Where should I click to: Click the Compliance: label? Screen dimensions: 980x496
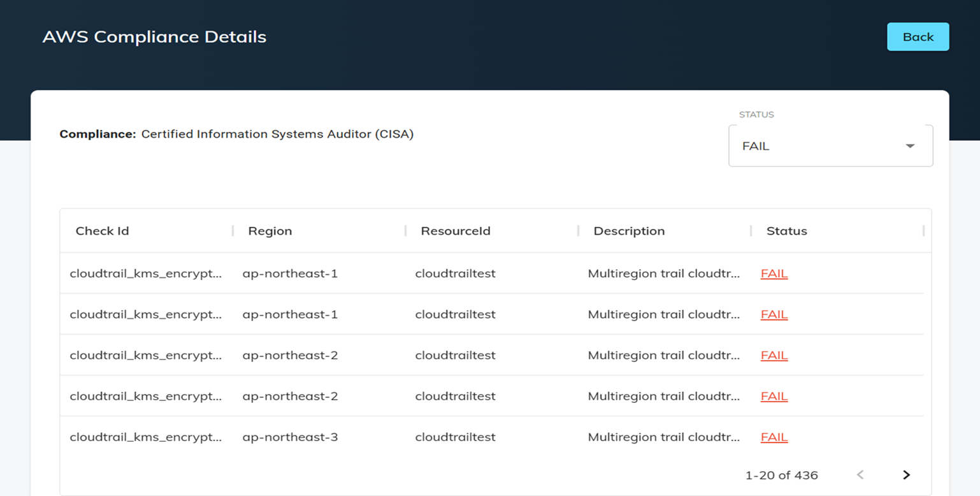point(97,134)
